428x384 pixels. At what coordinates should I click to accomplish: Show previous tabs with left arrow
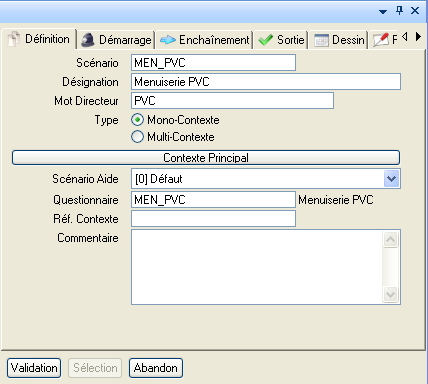coord(405,37)
